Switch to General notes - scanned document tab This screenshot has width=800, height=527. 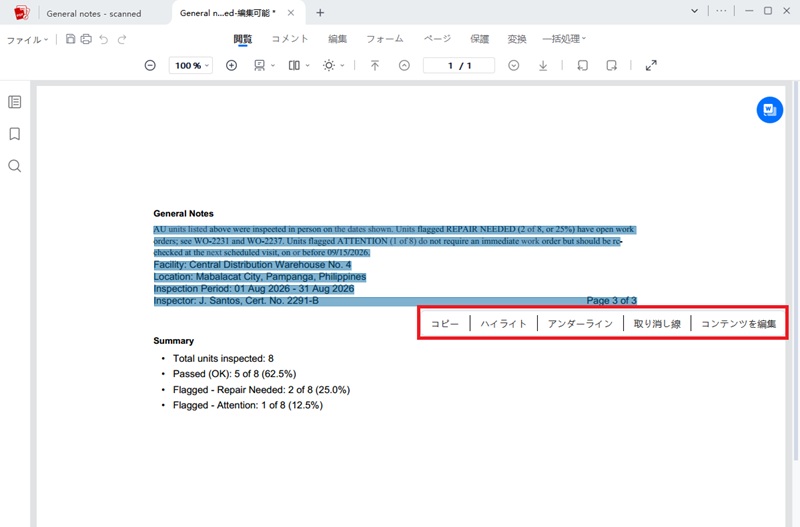click(x=94, y=14)
